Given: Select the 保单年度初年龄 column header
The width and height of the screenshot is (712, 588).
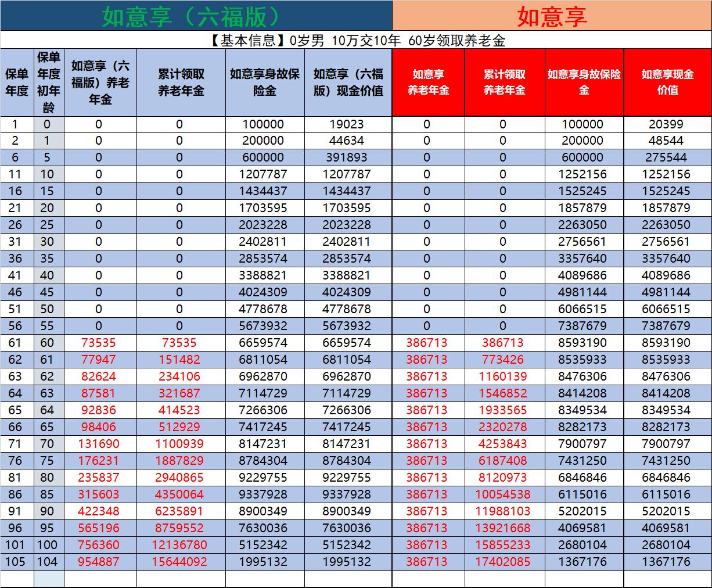Looking at the screenshot, I should click(49, 83).
